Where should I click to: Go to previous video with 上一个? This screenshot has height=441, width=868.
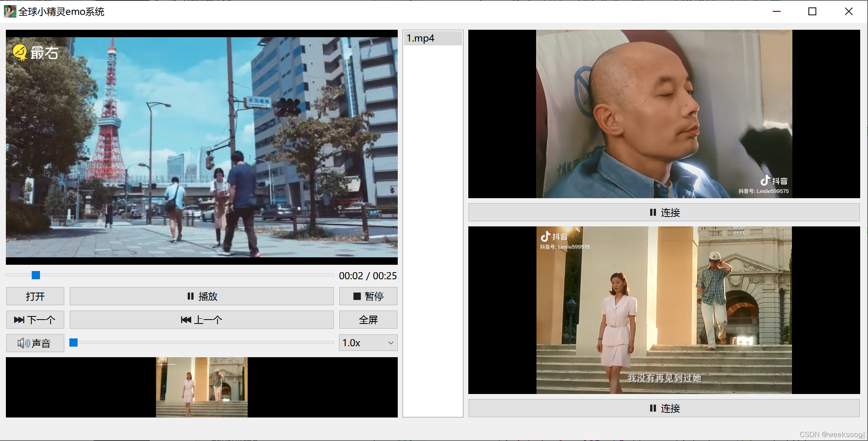tap(202, 320)
